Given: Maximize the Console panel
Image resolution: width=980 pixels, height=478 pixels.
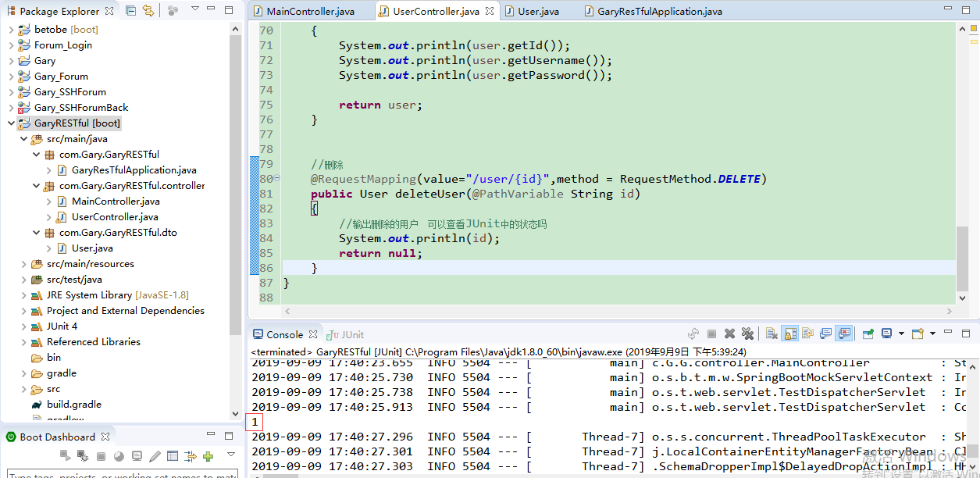Looking at the screenshot, I should [x=966, y=334].
